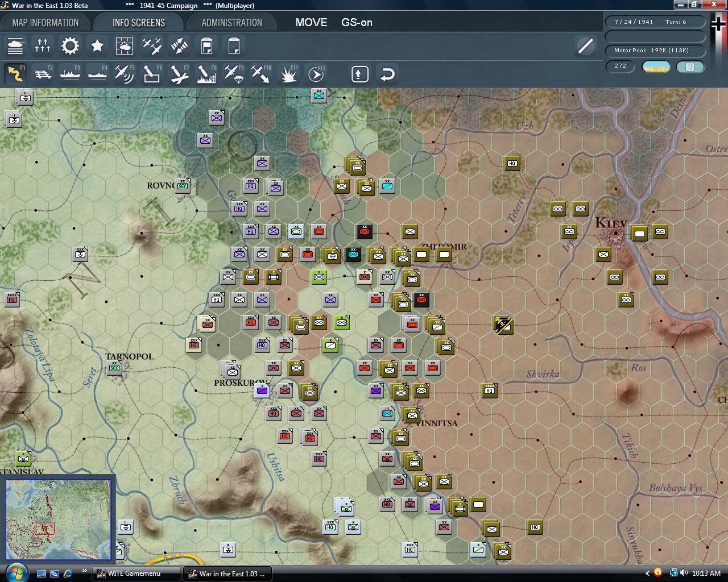Toggle the unit display up-arrow button
The height and width of the screenshot is (582, 728).
(x=359, y=73)
